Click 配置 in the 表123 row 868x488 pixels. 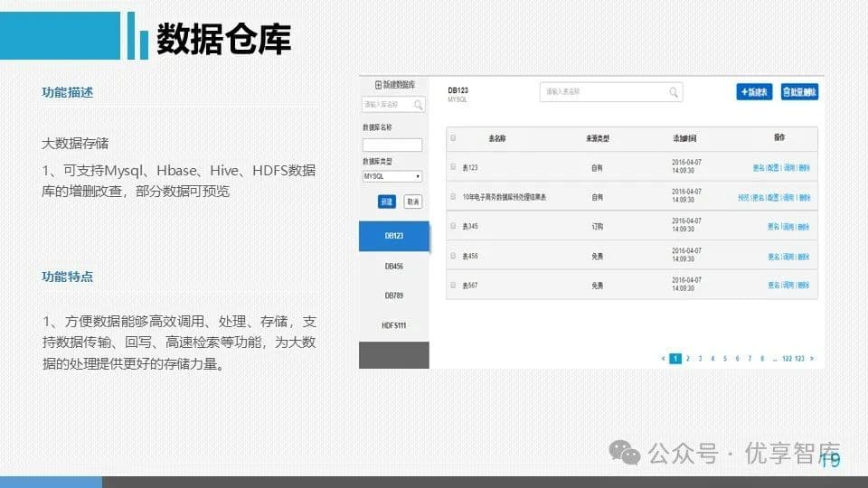(773, 168)
